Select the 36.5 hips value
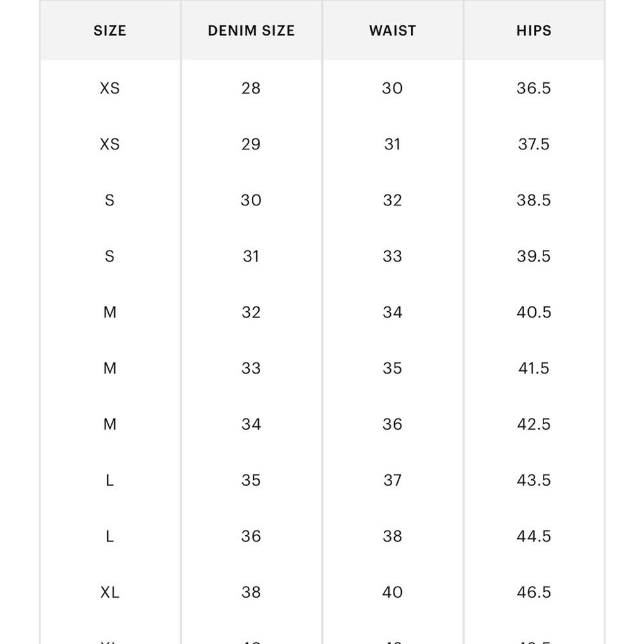Viewport: 644px width, 644px height. pos(533,88)
